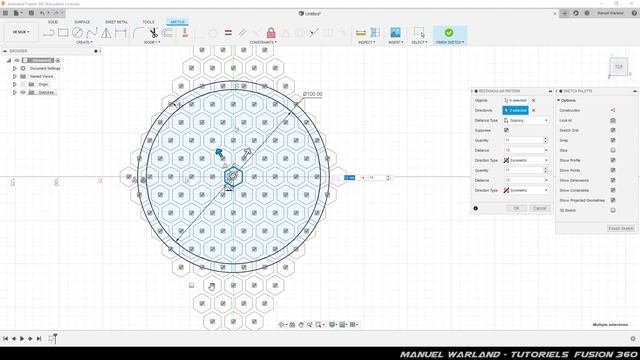
Task: Open the data panel grid icon
Action: (5, 13)
